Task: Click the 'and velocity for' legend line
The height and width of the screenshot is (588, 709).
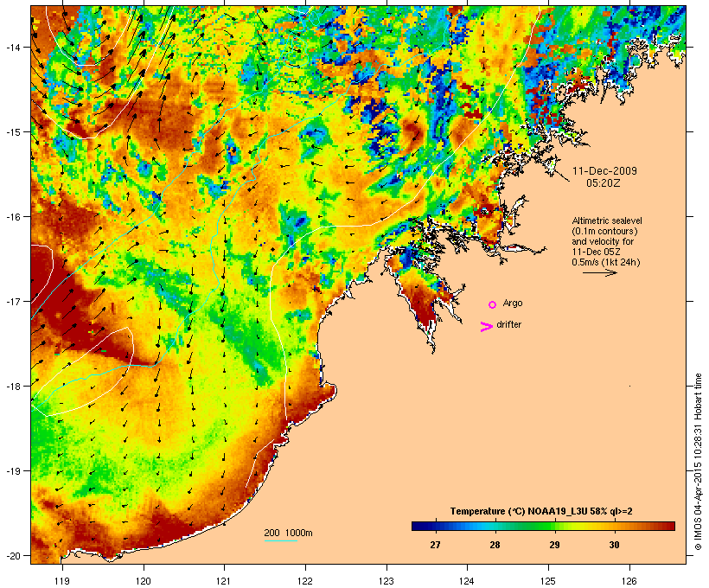Action: pyautogui.click(x=603, y=241)
